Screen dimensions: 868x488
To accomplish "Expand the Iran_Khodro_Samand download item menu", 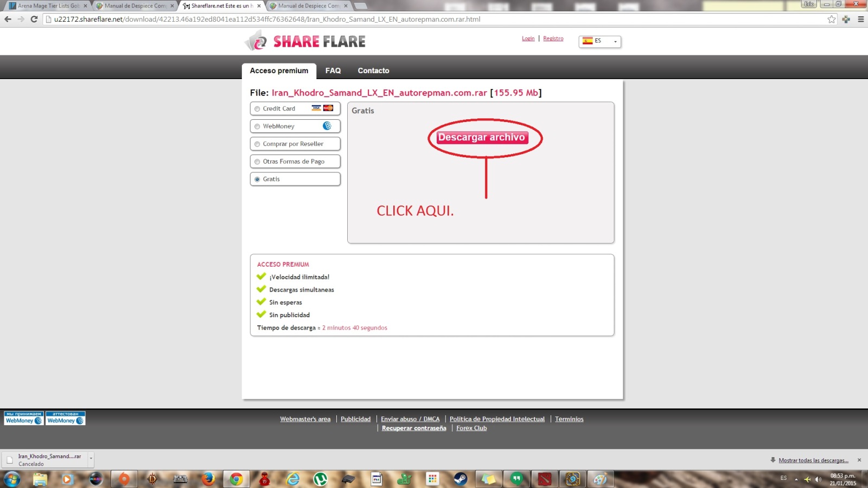I will tap(91, 459).
